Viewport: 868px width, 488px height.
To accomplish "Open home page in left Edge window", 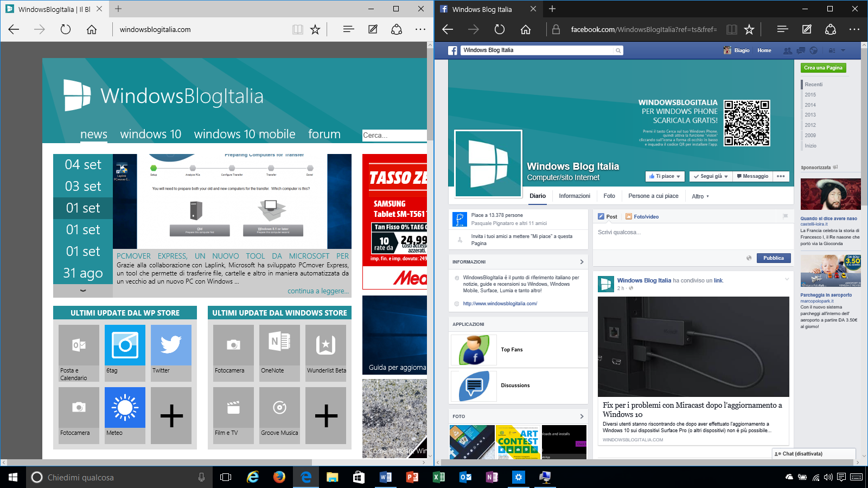I will click(x=92, y=29).
